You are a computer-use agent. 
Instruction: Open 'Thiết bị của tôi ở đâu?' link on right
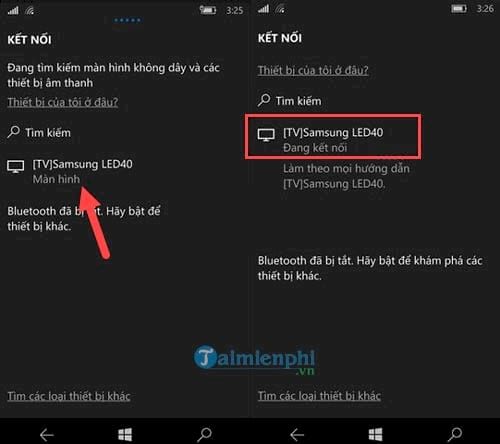click(313, 70)
